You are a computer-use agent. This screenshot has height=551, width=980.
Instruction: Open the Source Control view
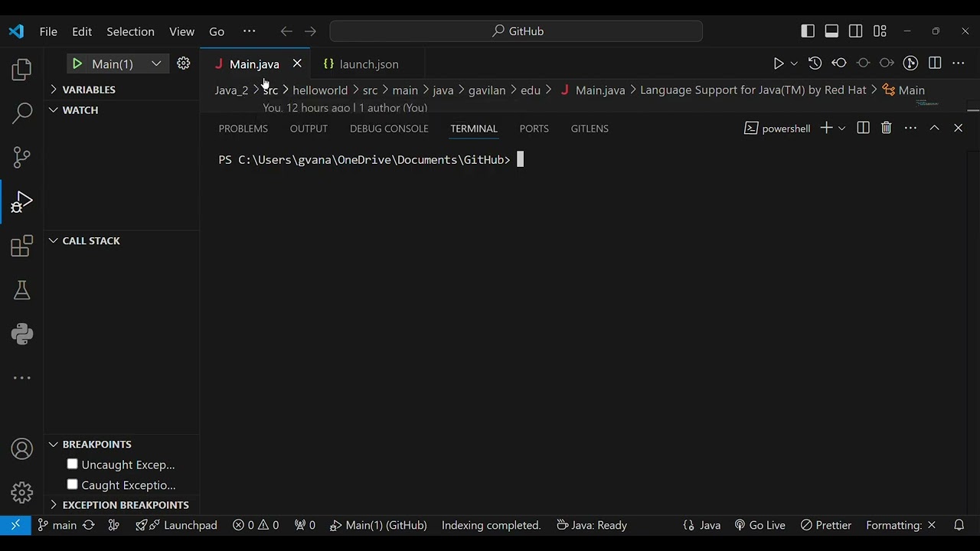[x=21, y=158]
